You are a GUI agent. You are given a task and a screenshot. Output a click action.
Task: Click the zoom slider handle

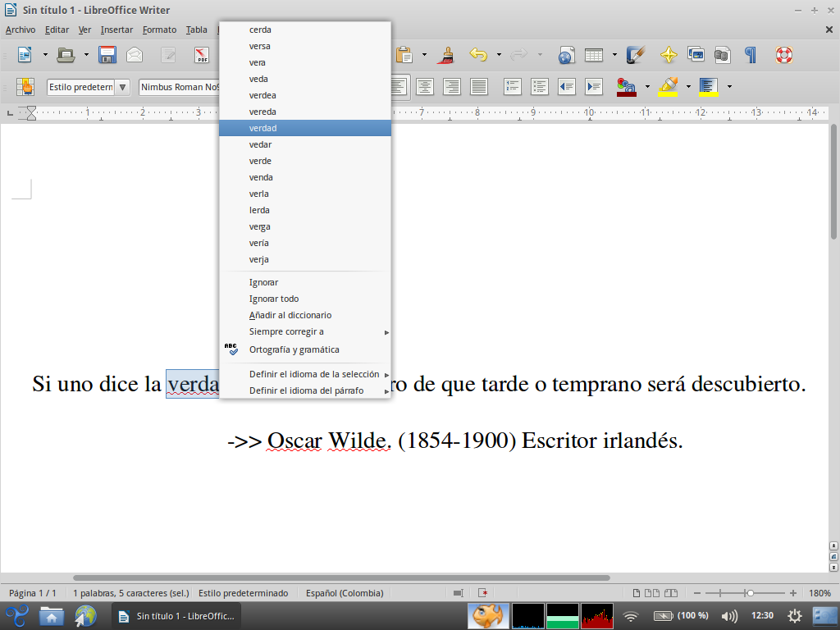[x=751, y=593]
